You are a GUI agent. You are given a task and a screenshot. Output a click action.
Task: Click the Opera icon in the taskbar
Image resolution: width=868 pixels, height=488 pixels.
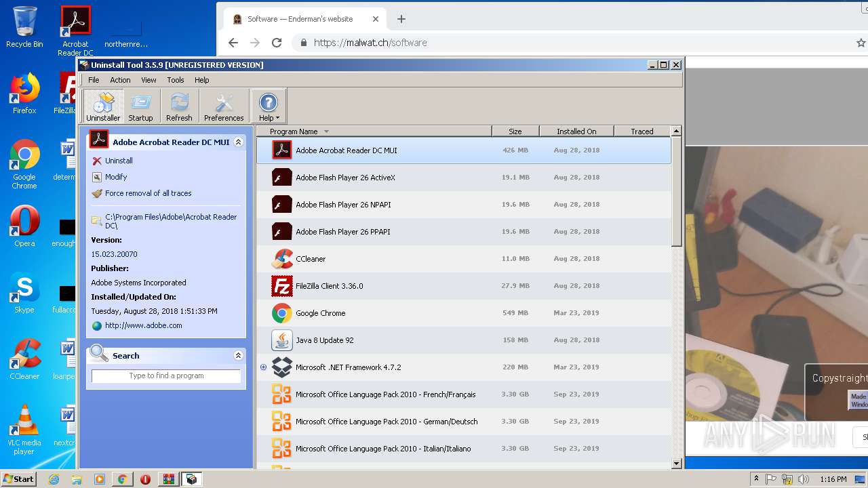[145, 479]
